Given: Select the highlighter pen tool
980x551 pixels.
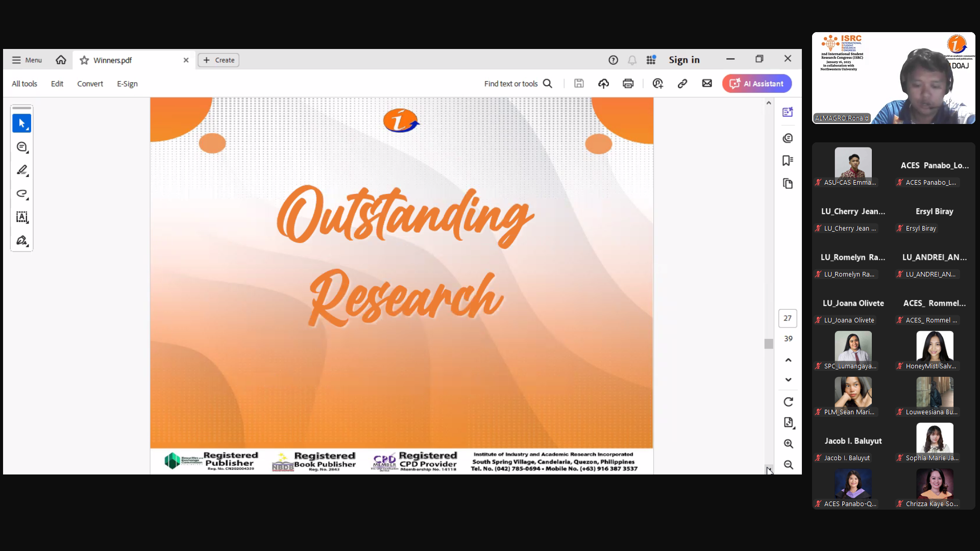Looking at the screenshot, I should point(21,170).
